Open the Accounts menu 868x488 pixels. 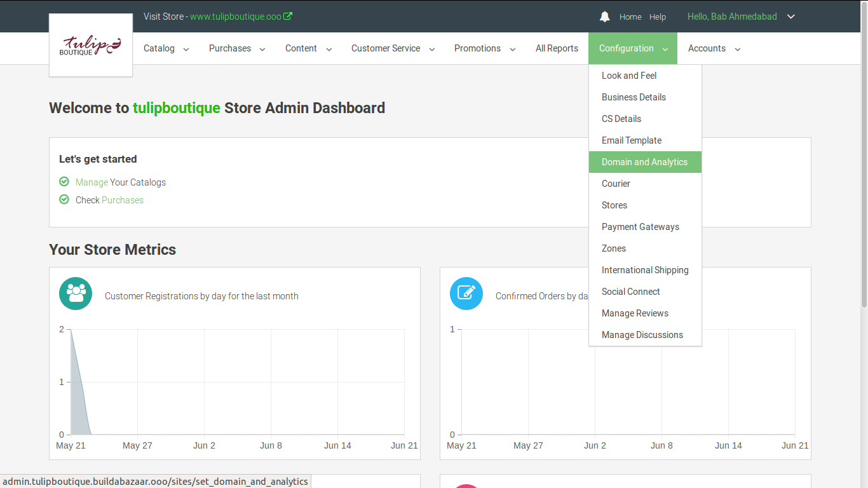click(707, 48)
